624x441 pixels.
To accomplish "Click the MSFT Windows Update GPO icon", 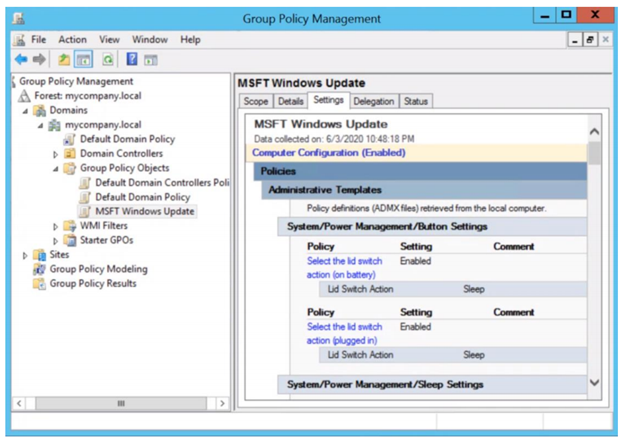I will 85,211.
